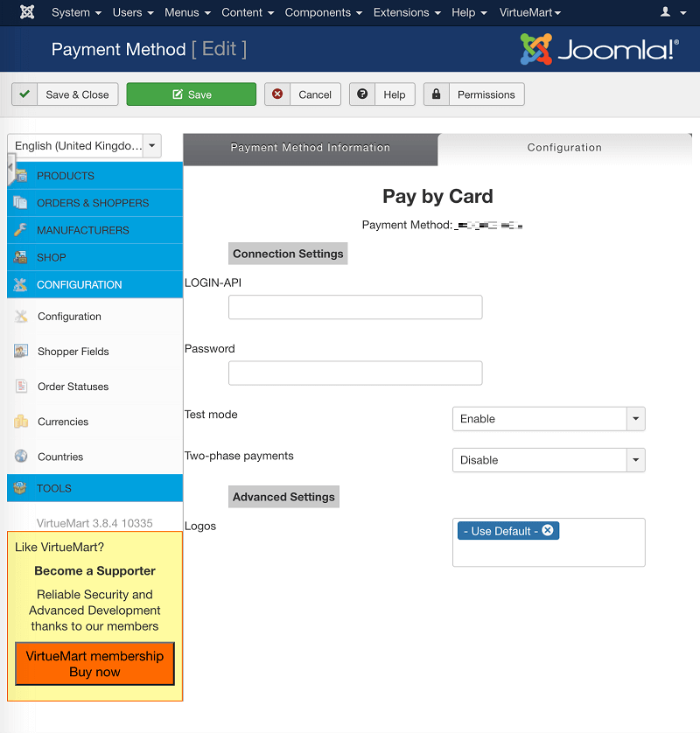Select the Order Statuses icon
This screenshot has height=733, width=700.
(20, 386)
